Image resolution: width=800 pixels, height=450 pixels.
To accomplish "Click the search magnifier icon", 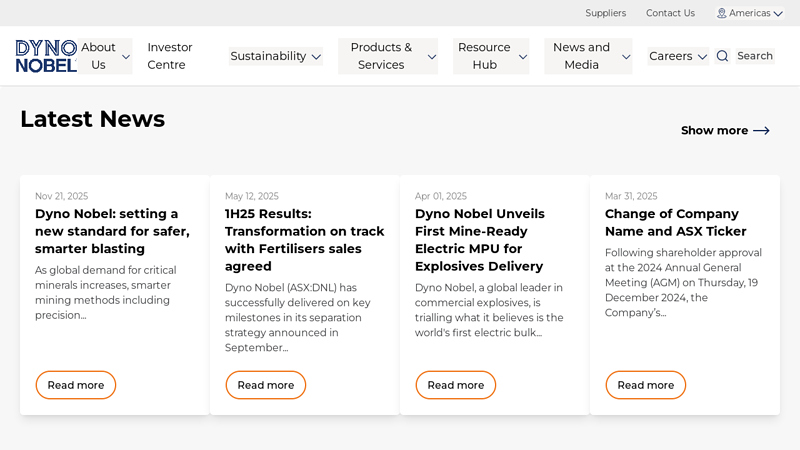I will (x=722, y=56).
